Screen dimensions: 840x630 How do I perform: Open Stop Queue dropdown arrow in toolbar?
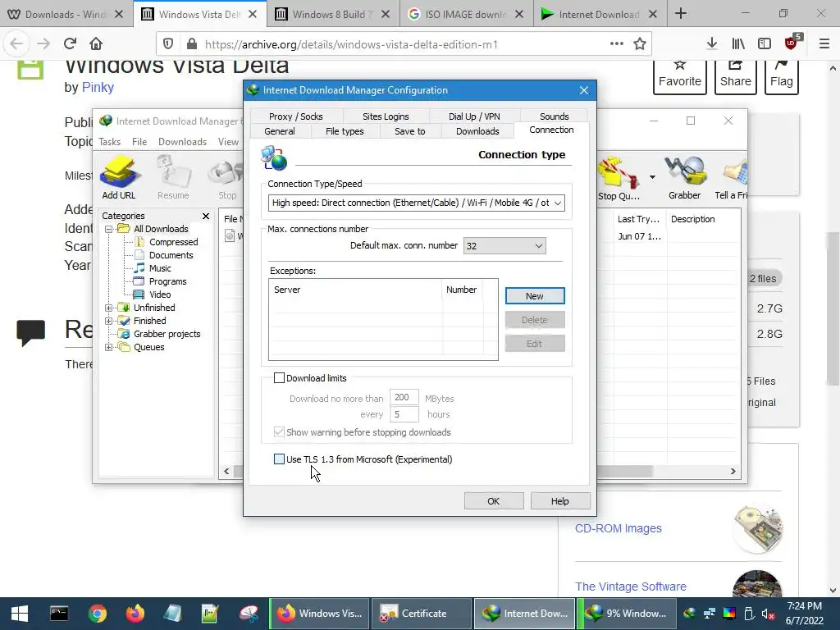652,177
